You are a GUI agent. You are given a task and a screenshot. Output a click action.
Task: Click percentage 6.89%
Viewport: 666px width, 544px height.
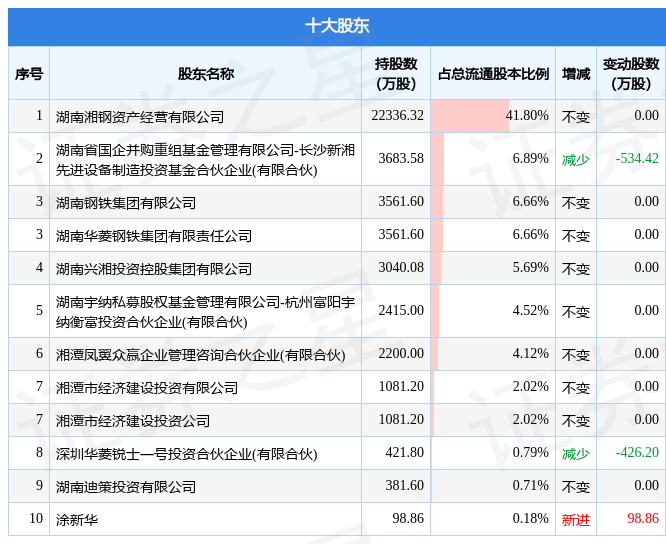(531, 158)
